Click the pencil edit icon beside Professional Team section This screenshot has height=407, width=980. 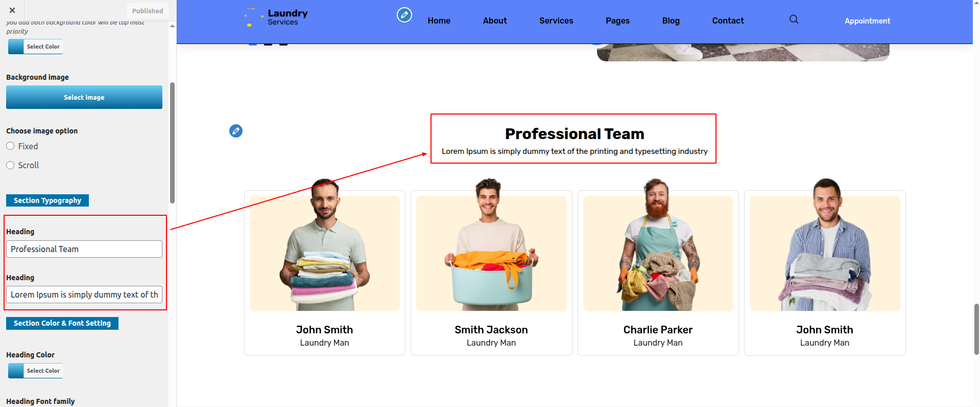235,131
